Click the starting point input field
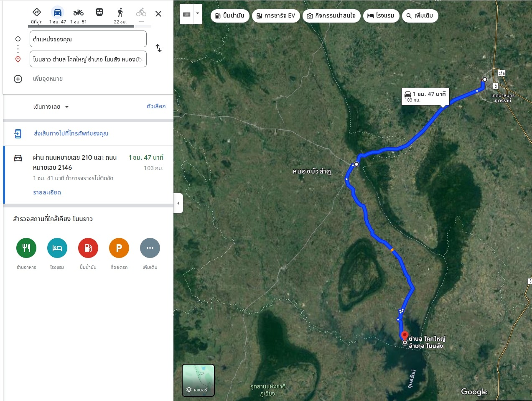532x401 pixels. pyautogui.click(x=88, y=39)
